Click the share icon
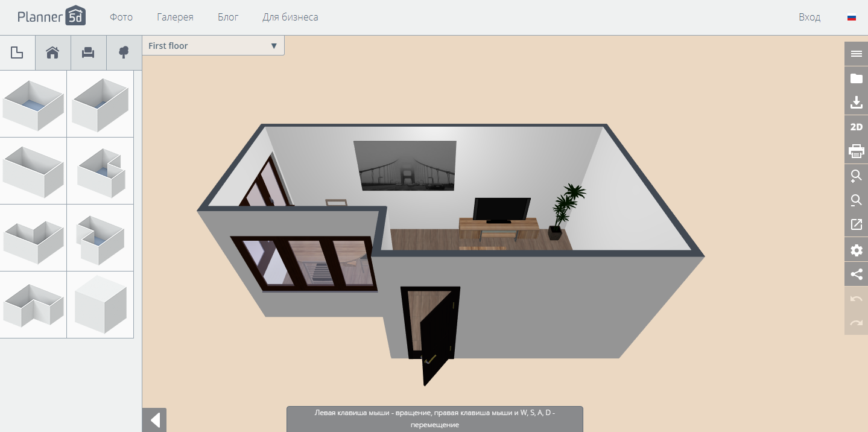868x432 pixels. [856, 274]
